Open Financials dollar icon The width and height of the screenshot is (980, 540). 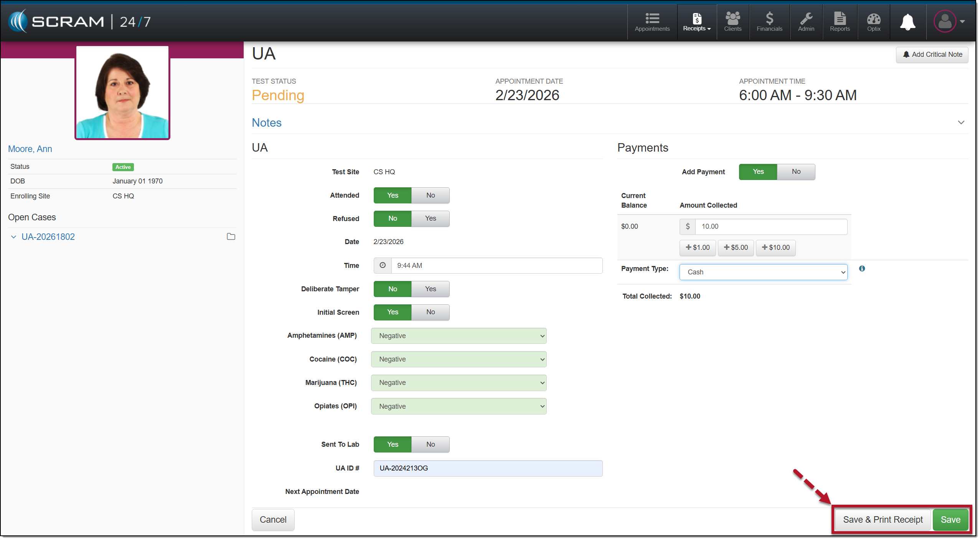pyautogui.click(x=769, y=22)
